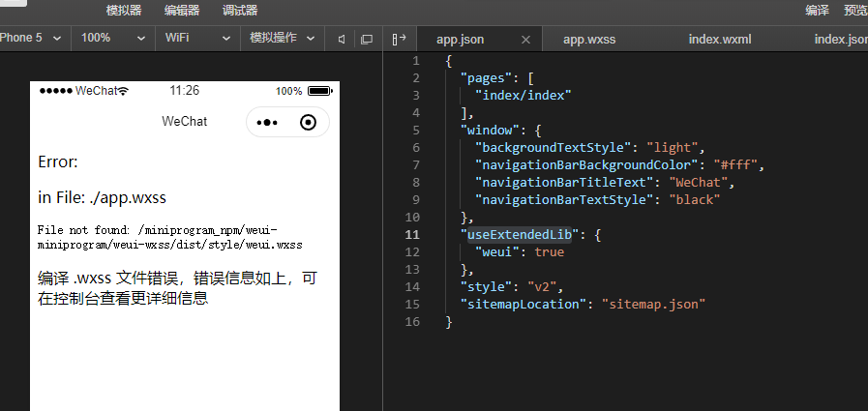
Task: Click the simulator WiFi signal icon
Action: [x=124, y=91]
